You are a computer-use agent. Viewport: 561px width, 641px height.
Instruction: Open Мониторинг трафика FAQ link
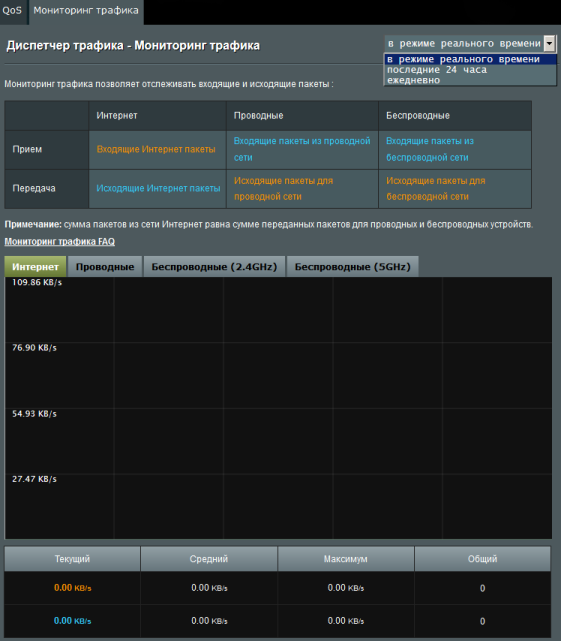(x=60, y=242)
